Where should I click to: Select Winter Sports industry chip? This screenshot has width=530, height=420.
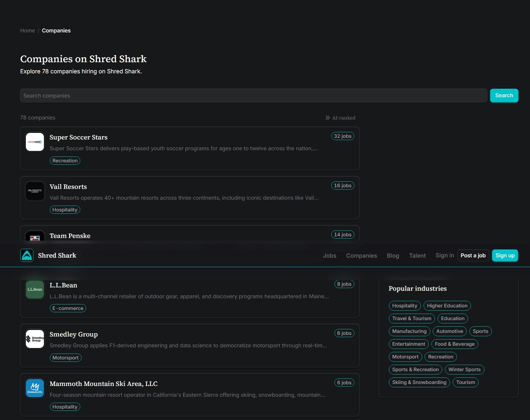464,370
